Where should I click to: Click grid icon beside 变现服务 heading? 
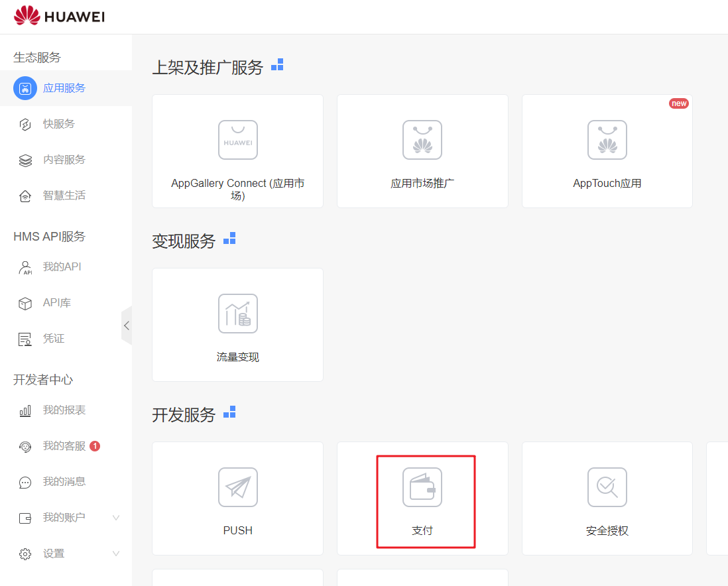coord(229,238)
